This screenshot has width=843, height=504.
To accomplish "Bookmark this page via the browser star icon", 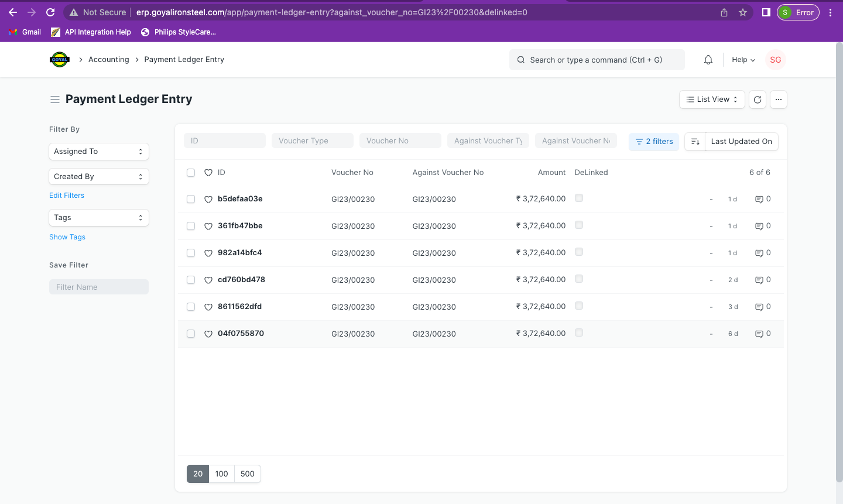I will click(x=743, y=12).
